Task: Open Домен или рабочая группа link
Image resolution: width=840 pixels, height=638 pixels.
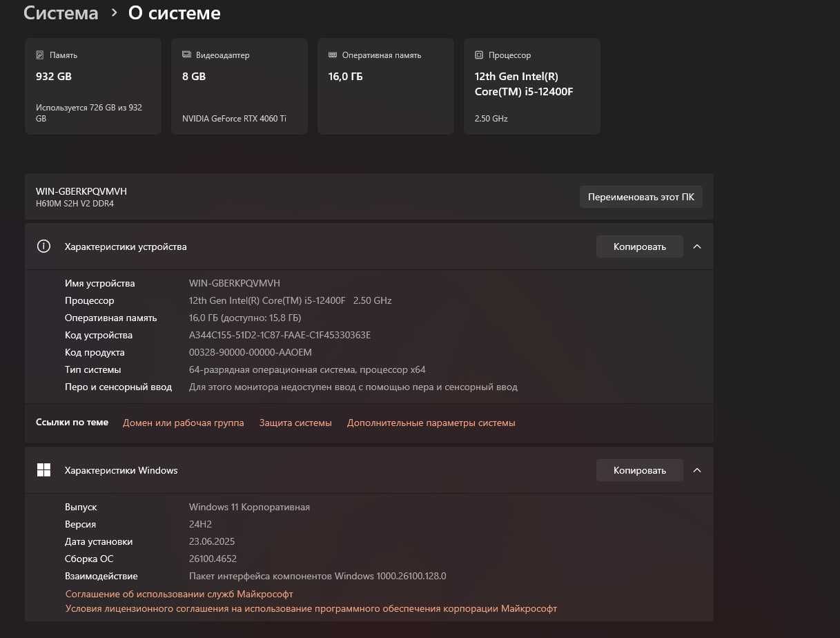Action: (x=184, y=423)
